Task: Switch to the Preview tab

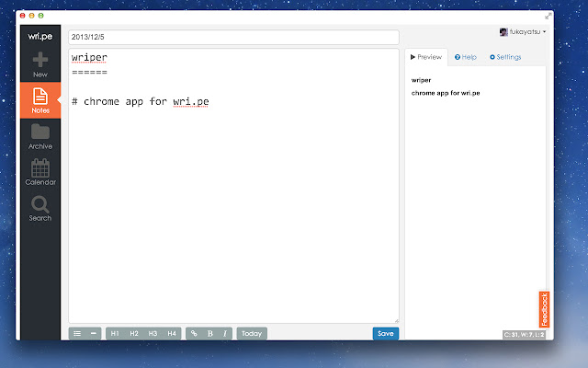Action: click(x=426, y=57)
